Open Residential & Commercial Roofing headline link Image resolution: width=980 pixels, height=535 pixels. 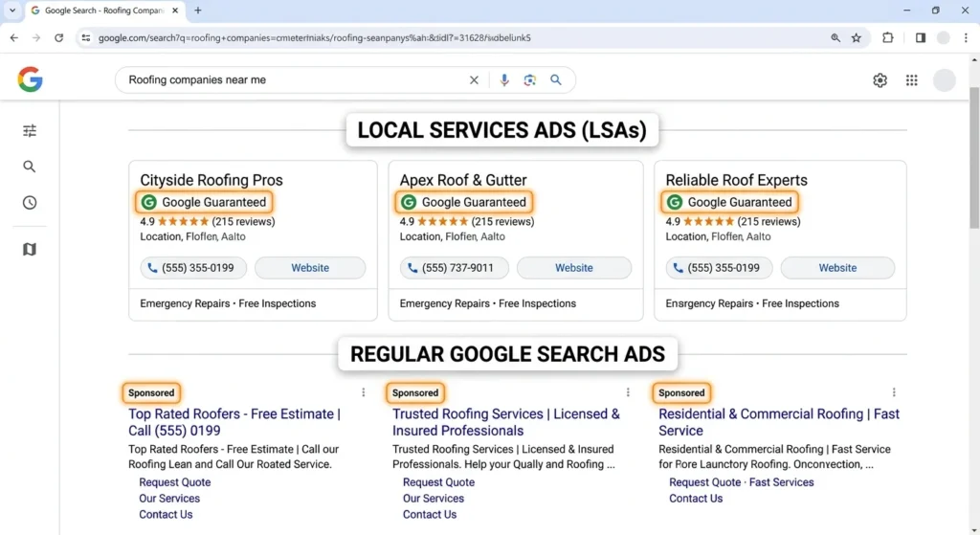(779, 422)
